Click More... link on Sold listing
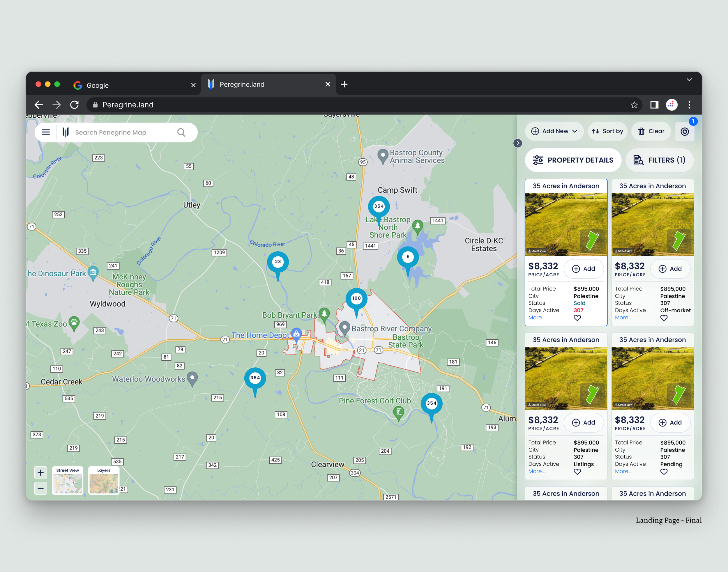 click(536, 318)
